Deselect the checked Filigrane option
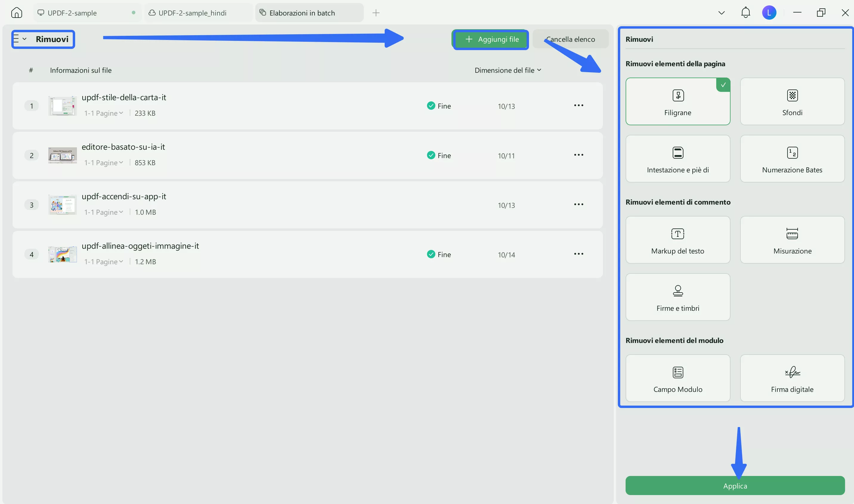 click(677, 101)
